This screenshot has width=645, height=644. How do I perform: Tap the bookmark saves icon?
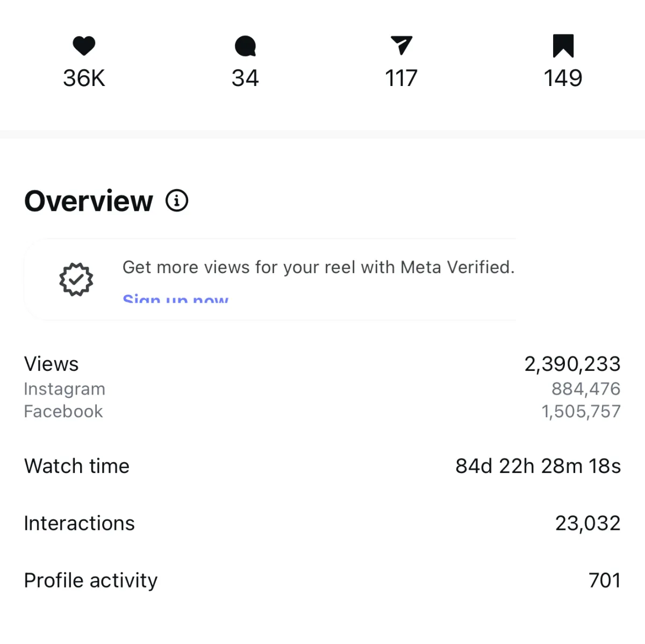pos(563,46)
